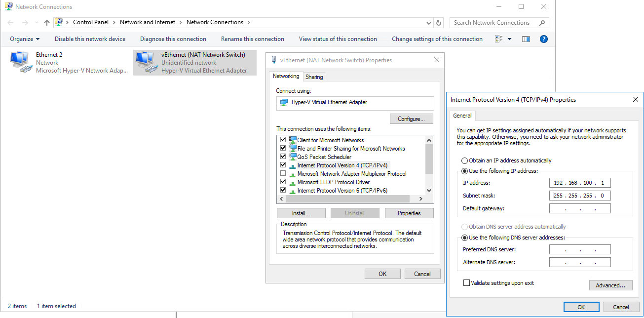Select the Ethernet 2 adapter icon
The height and width of the screenshot is (318, 644).
(21, 62)
